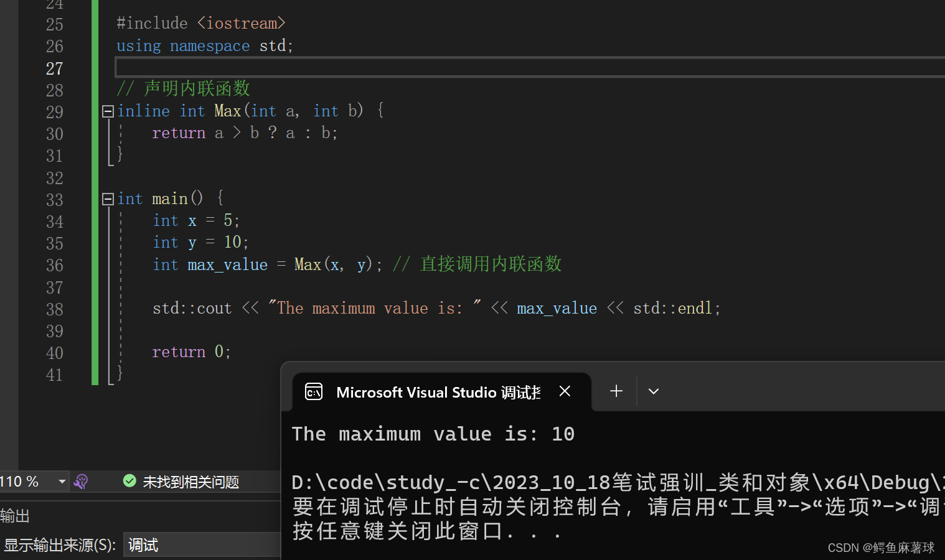Image resolution: width=945 pixels, height=560 pixels.
Task: Click 'max_value' variable on line 36
Action: coord(228,265)
